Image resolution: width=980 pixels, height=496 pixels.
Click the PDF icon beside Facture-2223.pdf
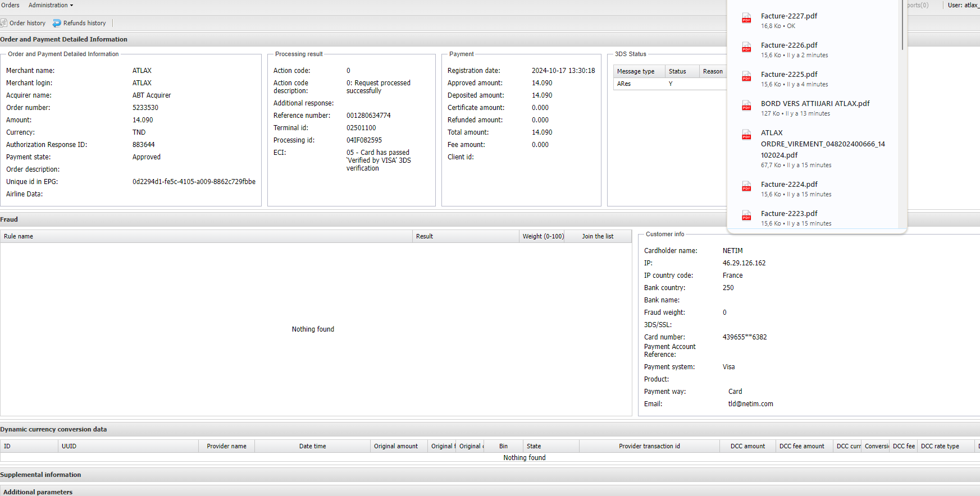coord(746,216)
